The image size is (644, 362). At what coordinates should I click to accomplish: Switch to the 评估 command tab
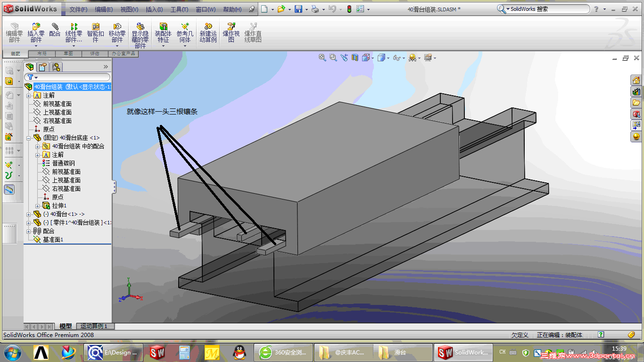95,54
